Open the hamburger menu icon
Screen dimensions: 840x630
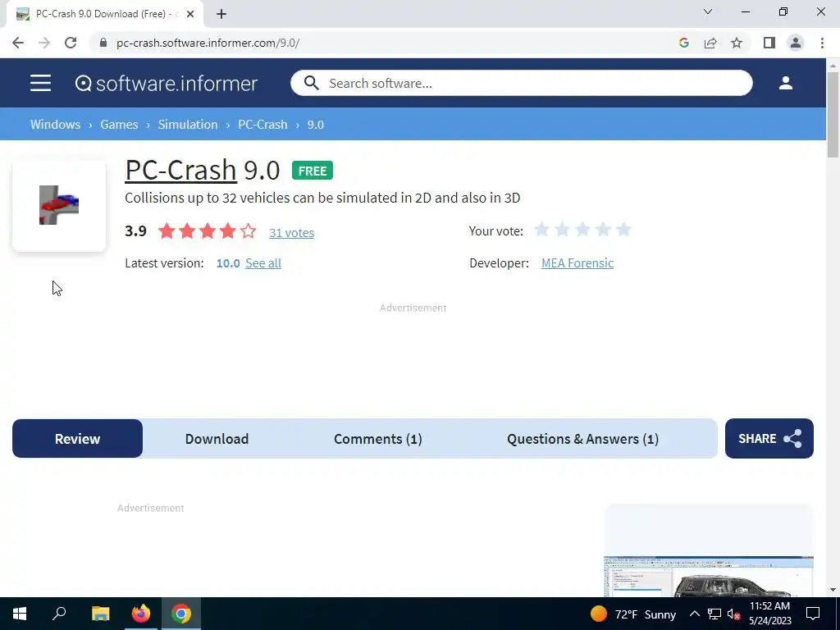click(40, 83)
